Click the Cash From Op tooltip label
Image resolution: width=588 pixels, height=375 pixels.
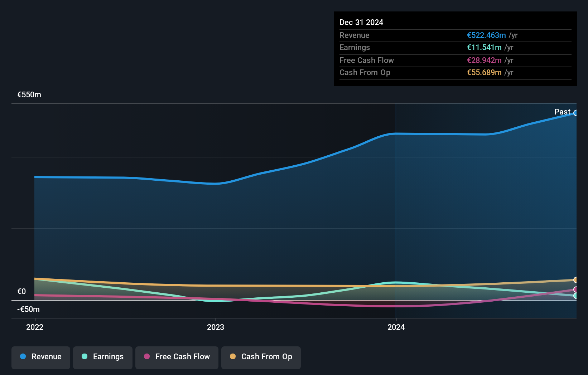point(365,72)
